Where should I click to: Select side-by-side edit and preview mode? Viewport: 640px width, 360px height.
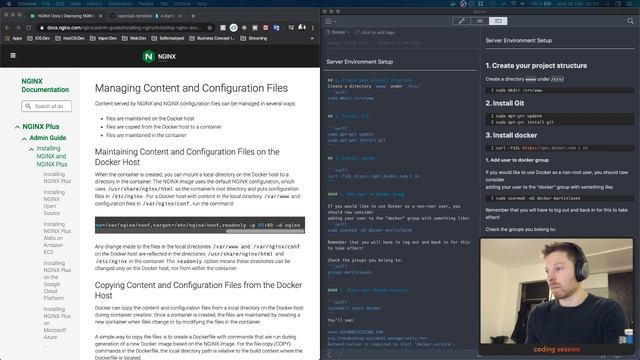point(498,21)
